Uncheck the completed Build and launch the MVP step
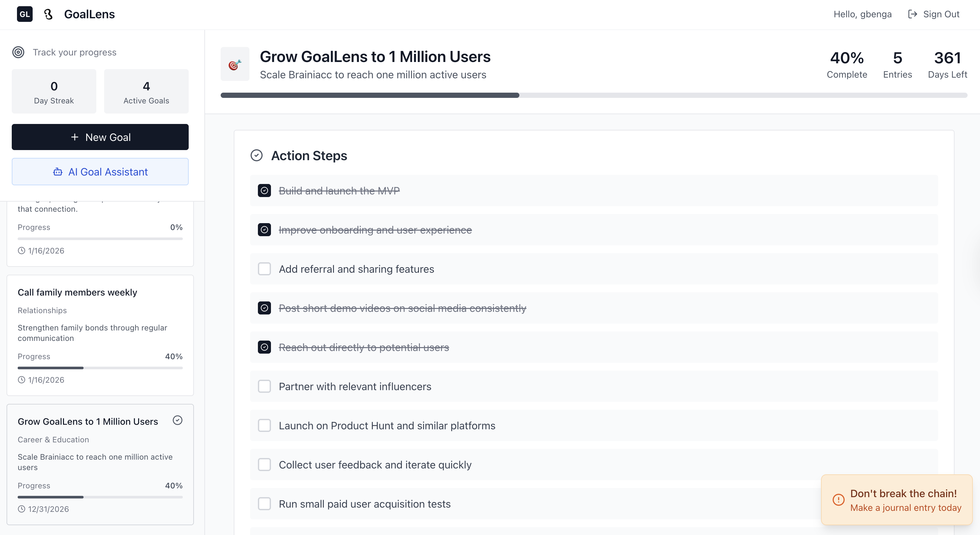The image size is (980, 535). (264, 191)
